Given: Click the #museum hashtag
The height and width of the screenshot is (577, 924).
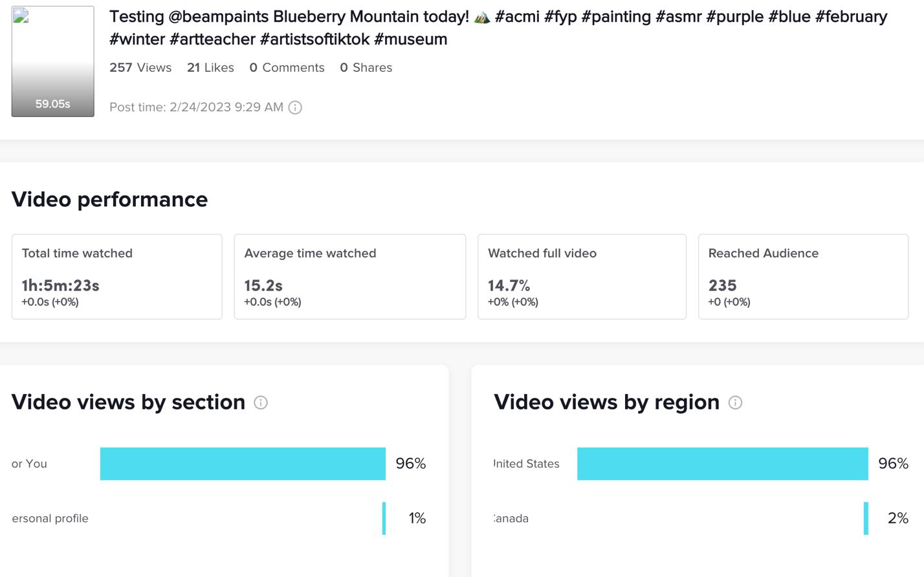Looking at the screenshot, I should [x=411, y=39].
